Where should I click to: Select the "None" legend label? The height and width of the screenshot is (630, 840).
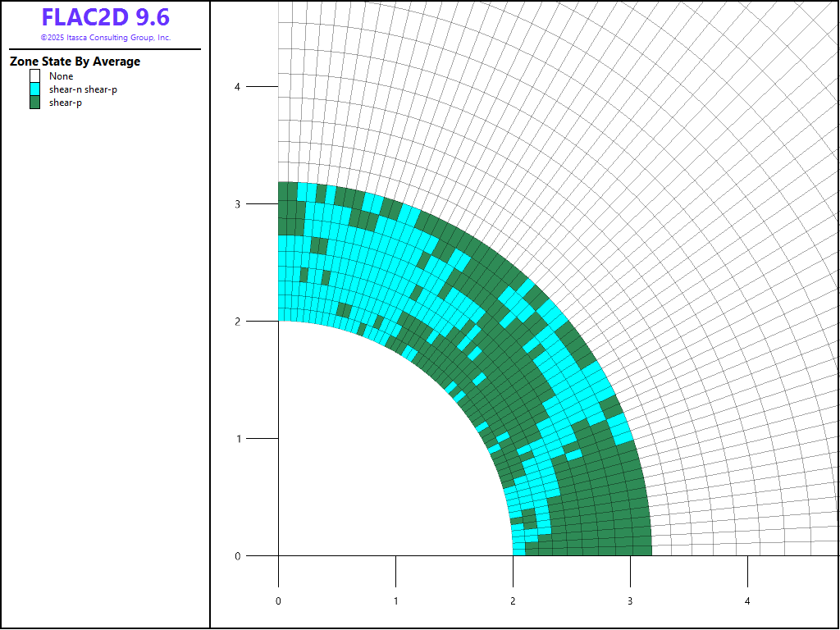[61, 76]
